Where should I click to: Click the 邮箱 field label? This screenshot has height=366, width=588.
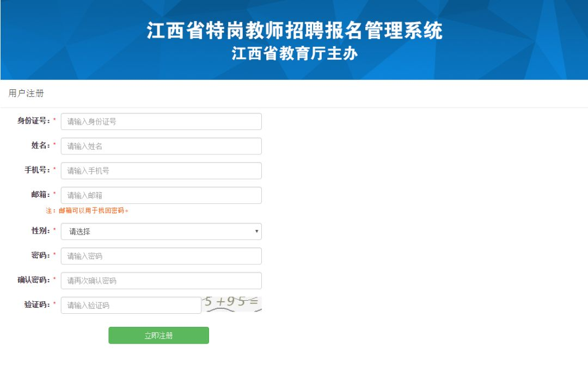[x=40, y=194]
